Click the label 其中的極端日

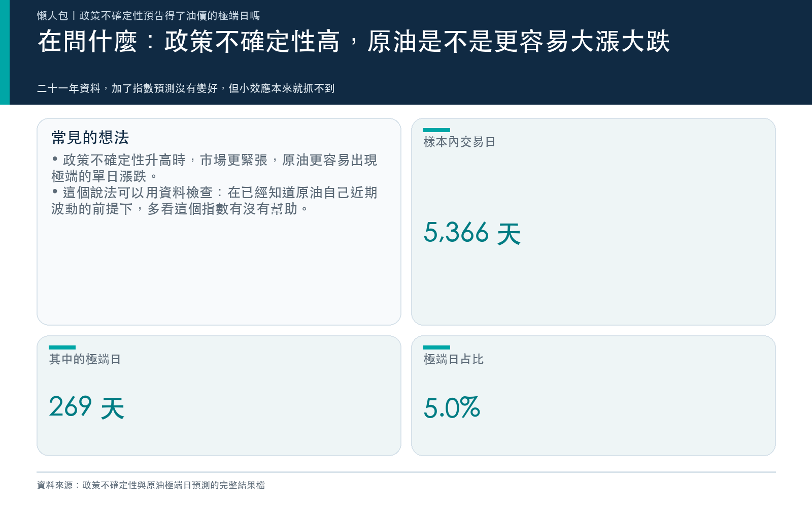[x=85, y=359]
